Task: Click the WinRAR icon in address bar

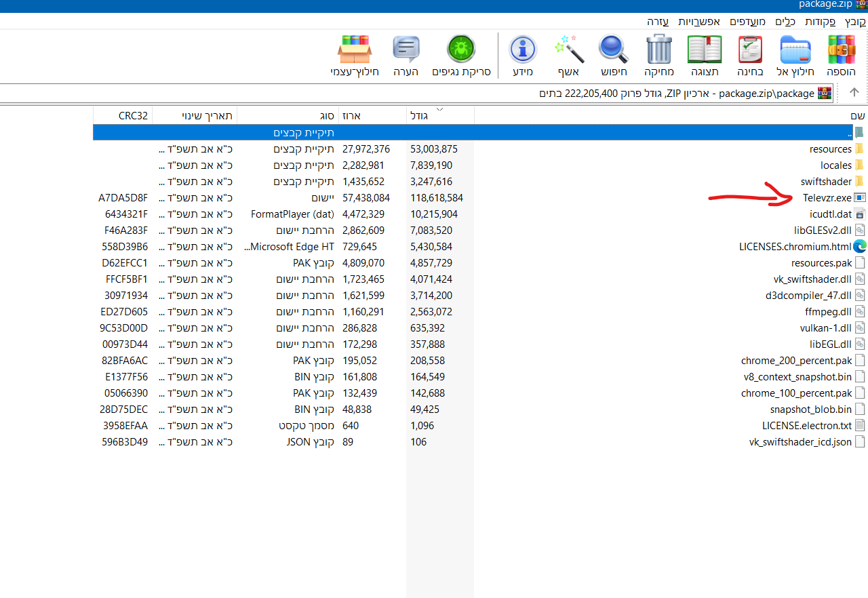Action: pyautogui.click(x=825, y=93)
